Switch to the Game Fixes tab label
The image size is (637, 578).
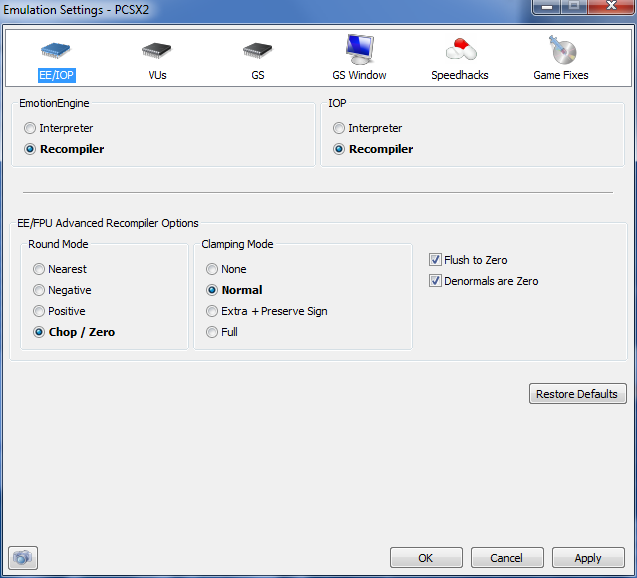[561, 75]
